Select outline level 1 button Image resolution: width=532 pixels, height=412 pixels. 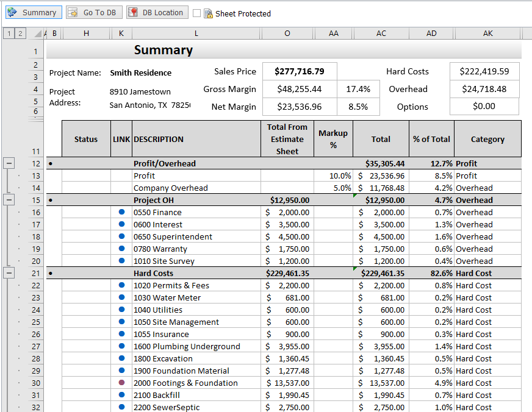[x=9, y=33]
